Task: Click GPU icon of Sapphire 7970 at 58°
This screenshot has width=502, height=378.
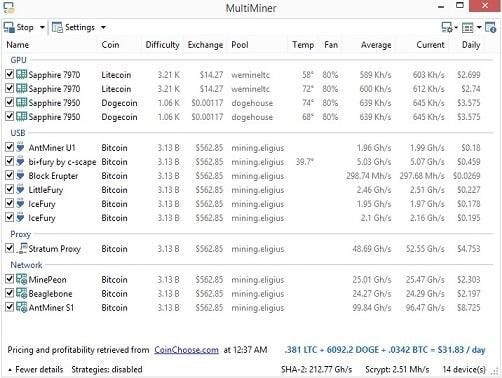Action: click(x=21, y=74)
